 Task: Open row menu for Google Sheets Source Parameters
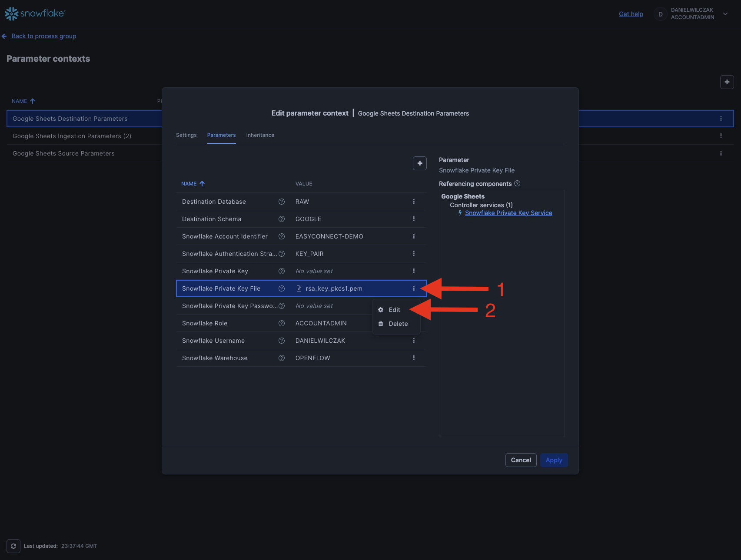[x=721, y=153]
